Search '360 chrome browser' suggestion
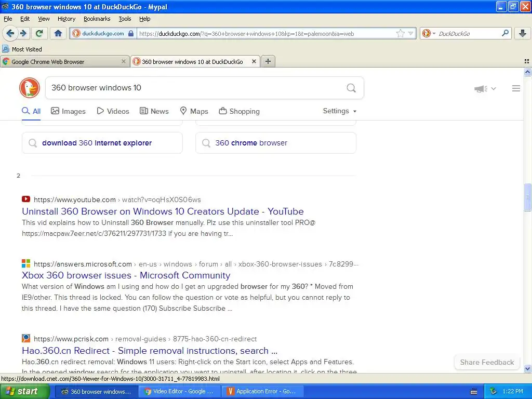This screenshot has width=532, height=399. click(x=276, y=143)
